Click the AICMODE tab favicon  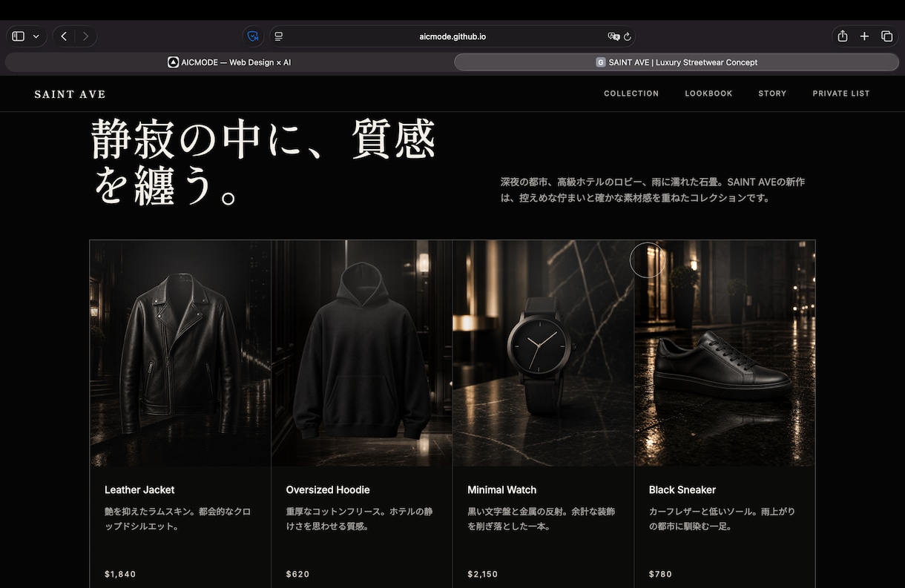pyautogui.click(x=173, y=62)
